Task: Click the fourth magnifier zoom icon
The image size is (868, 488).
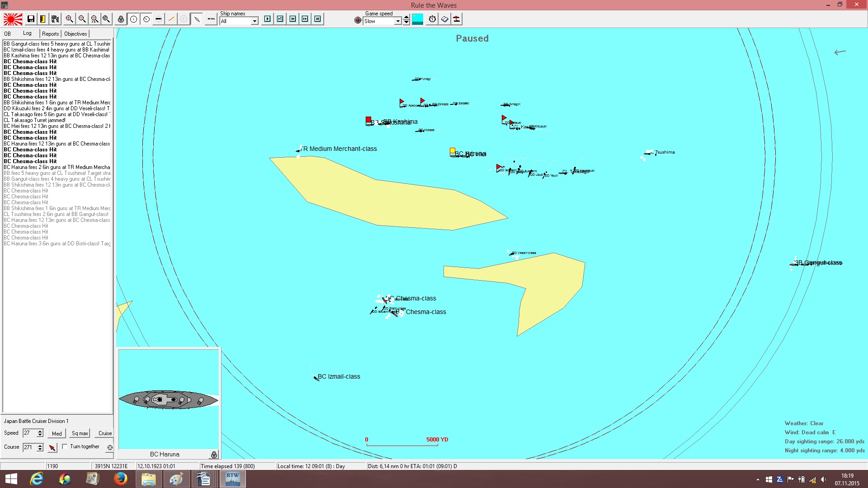Action: [x=106, y=19]
